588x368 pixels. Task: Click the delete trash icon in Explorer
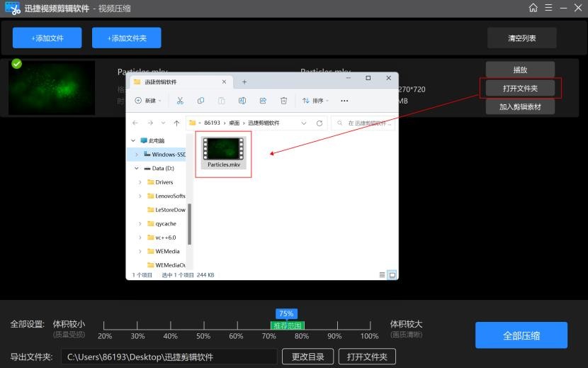[283, 101]
